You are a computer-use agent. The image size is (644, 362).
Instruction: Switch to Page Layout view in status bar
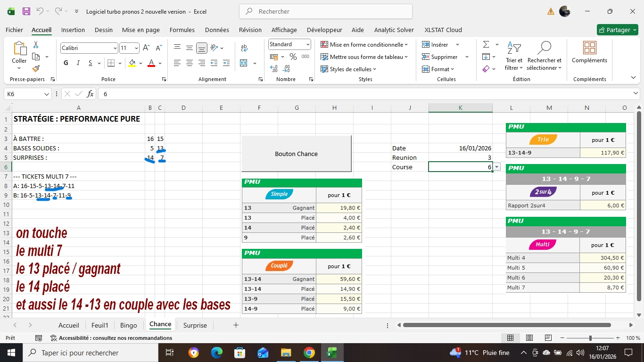529,338
